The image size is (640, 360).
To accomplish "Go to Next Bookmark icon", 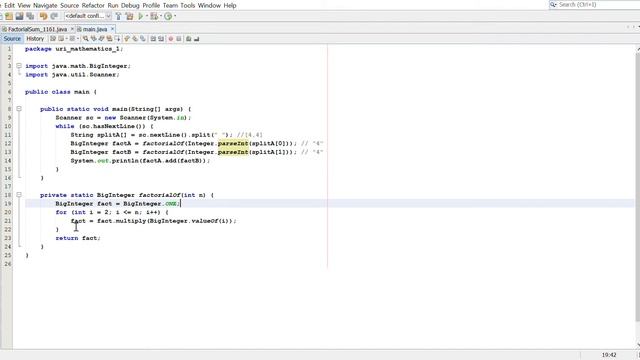I will (135, 39).
